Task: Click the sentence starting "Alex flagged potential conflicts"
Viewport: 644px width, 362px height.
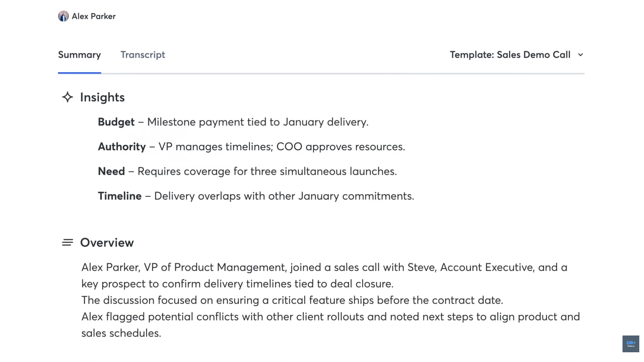Action: coord(330,317)
